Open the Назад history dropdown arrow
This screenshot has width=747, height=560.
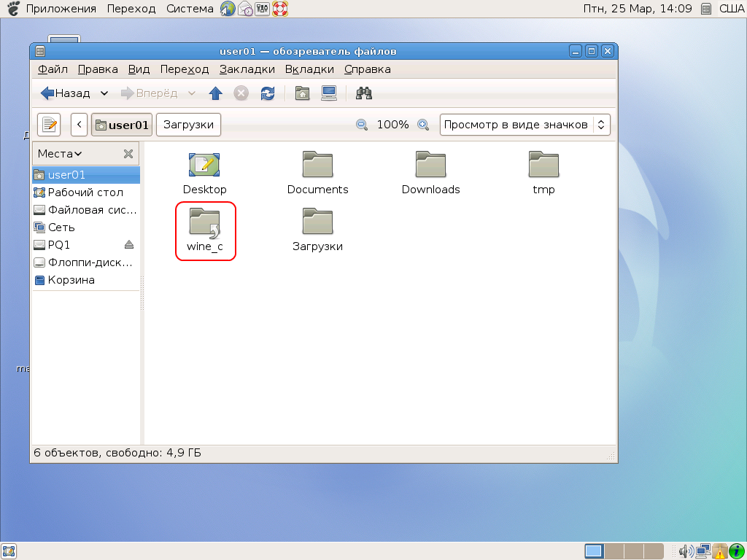[104, 93]
